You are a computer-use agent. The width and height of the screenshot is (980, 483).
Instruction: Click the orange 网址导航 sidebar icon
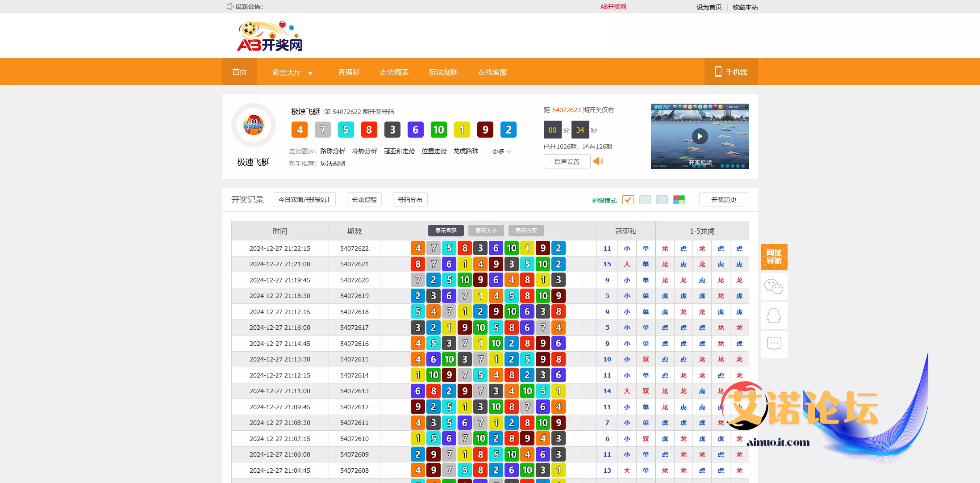point(774,257)
